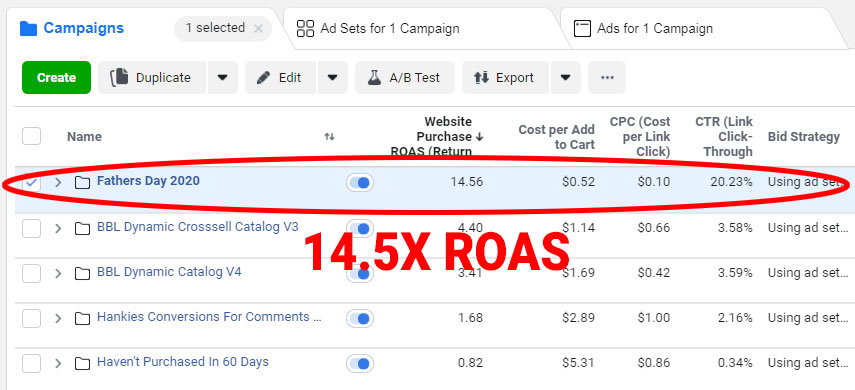Click the Ad Sets grid icon
Viewport: 855px width, 390px height.
(x=305, y=28)
